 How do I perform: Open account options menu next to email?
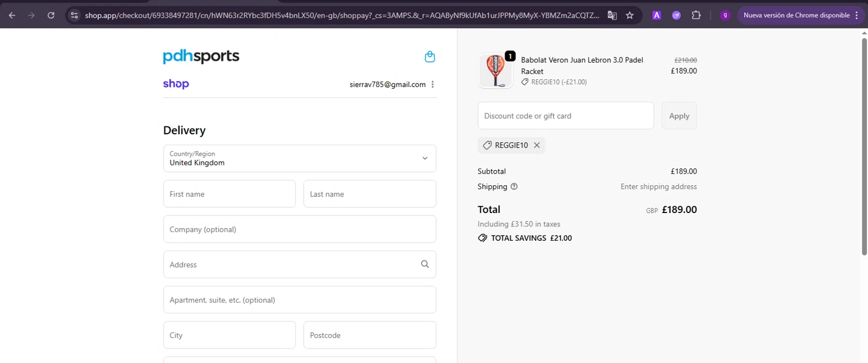point(432,85)
